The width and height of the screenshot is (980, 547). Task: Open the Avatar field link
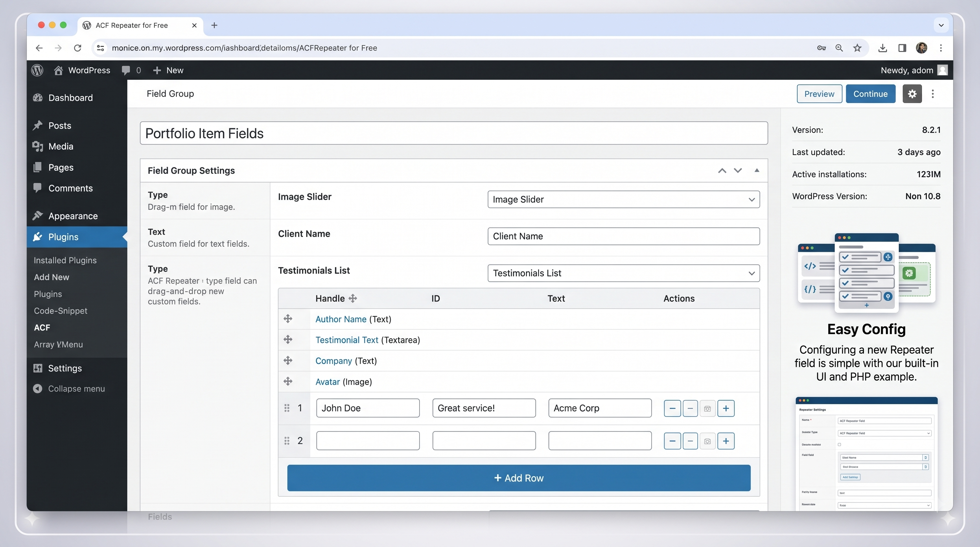coord(327,382)
